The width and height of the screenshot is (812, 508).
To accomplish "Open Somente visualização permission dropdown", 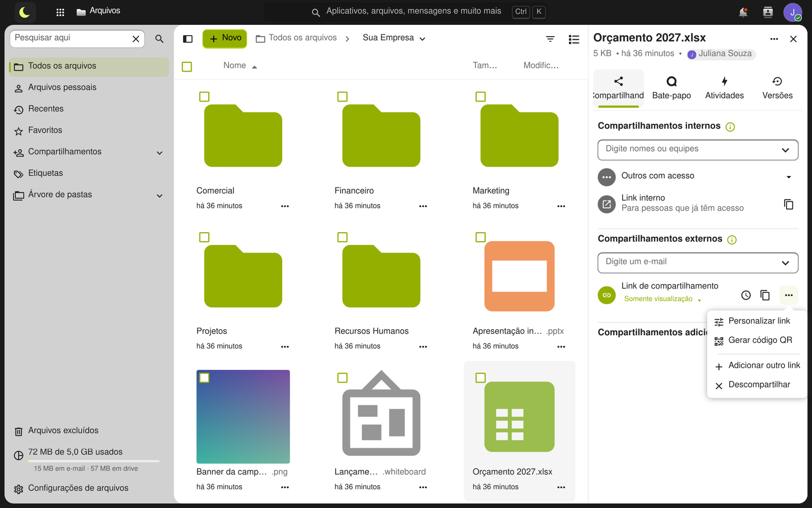I will pos(662,299).
